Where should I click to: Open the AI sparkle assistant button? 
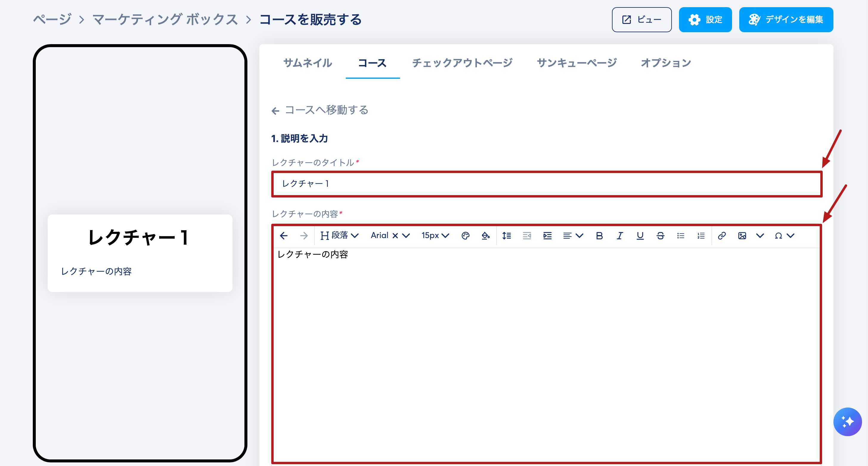coord(847,422)
